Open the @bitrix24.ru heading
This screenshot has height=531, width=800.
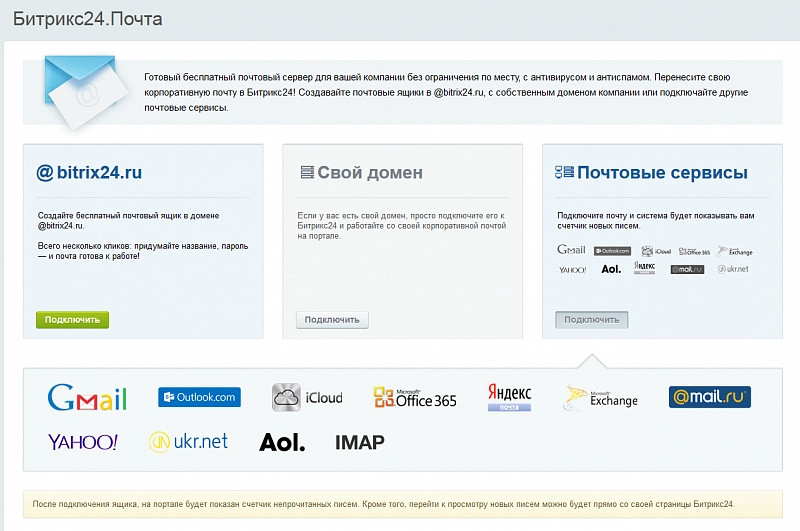pyautogui.click(x=90, y=172)
